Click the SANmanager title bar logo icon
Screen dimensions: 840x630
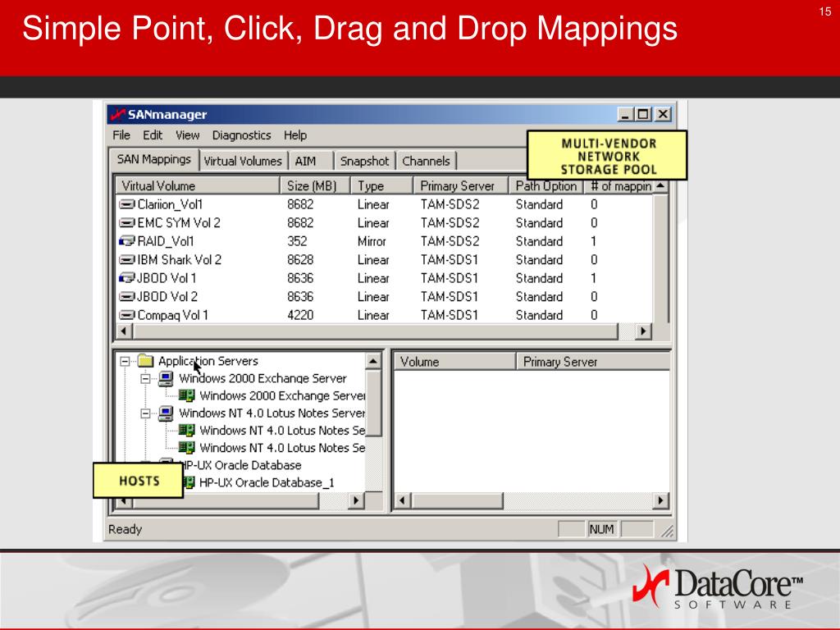point(117,114)
